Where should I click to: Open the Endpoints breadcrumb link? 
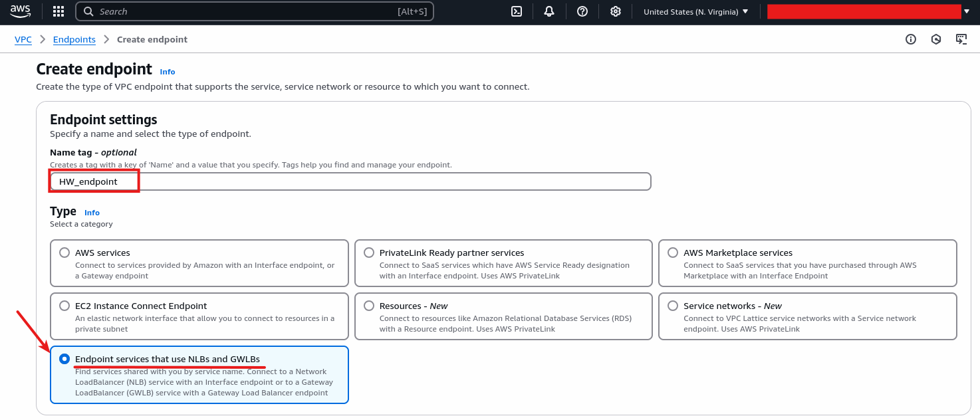click(x=74, y=39)
